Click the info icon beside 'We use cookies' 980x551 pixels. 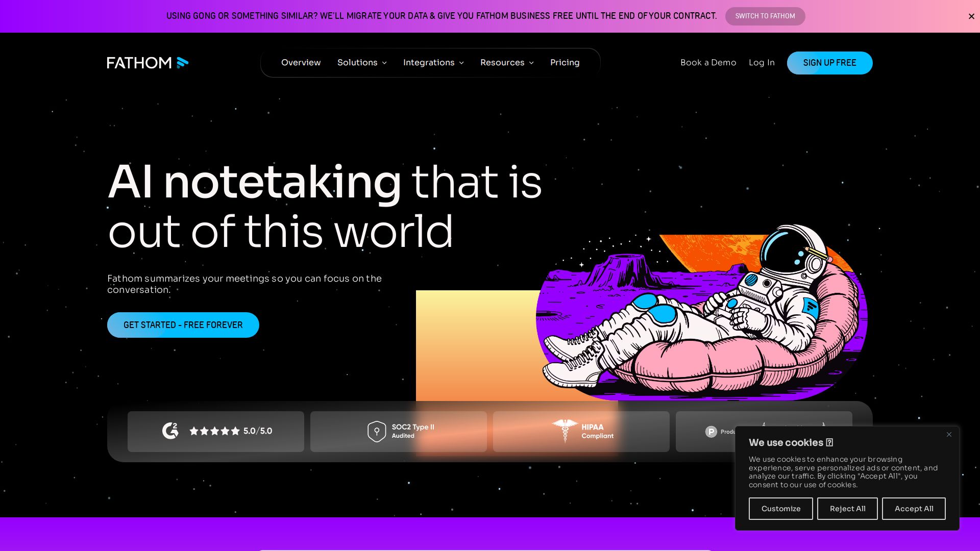[829, 442]
